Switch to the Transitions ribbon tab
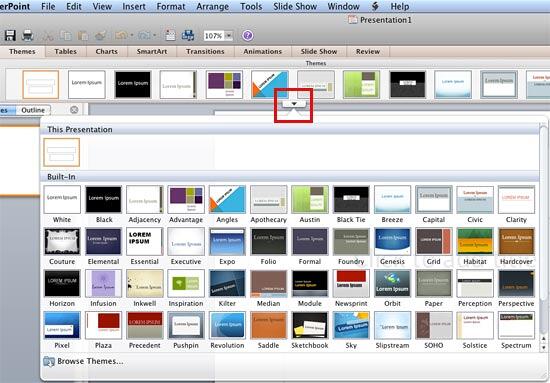The width and height of the screenshot is (550, 383). (x=205, y=52)
